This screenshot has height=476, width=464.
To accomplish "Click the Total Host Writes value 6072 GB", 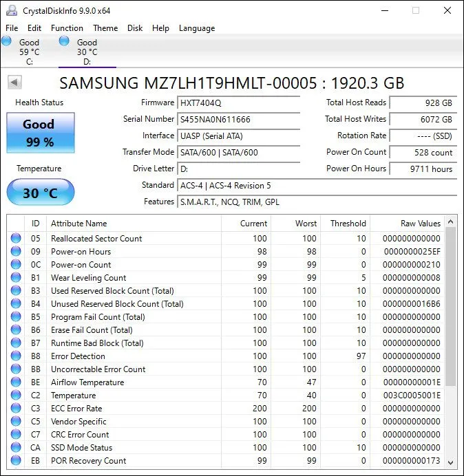I will click(423, 119).
